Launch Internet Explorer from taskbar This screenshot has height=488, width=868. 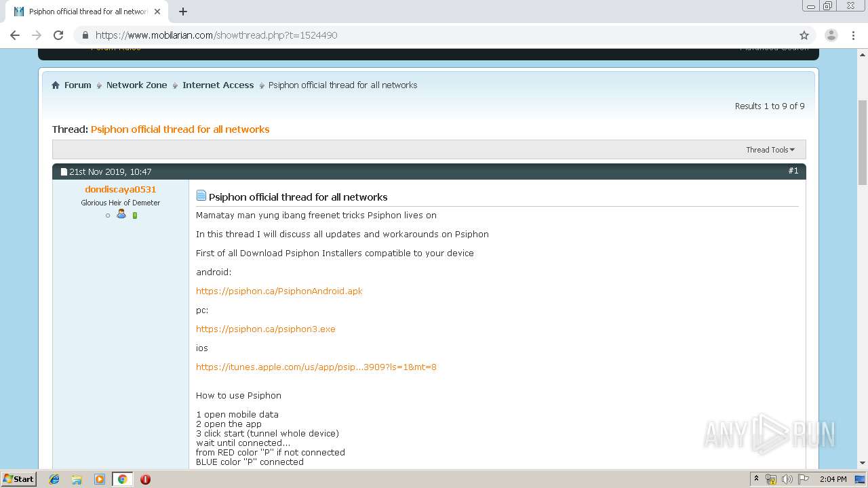coord(54,479)
